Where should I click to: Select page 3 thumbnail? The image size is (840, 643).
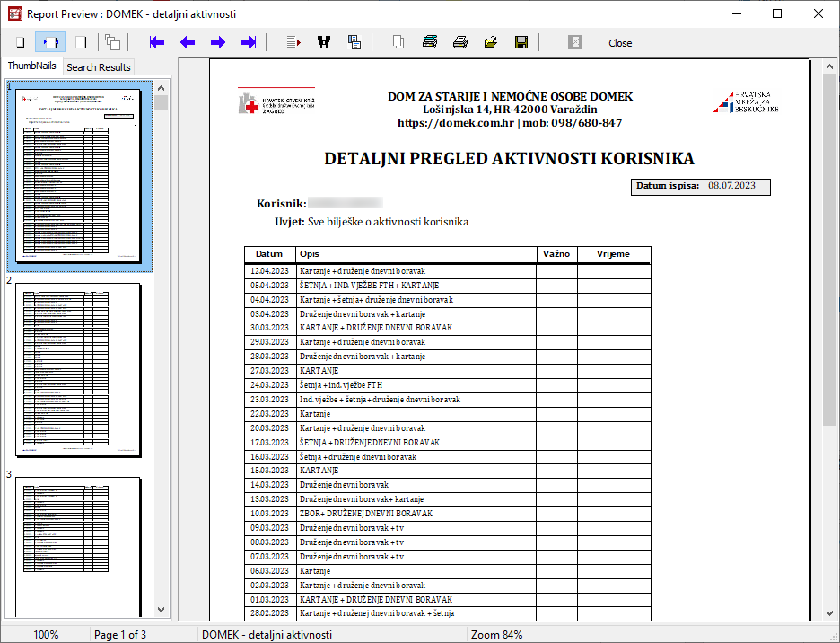pyautogui.click(x=78, y=544)
